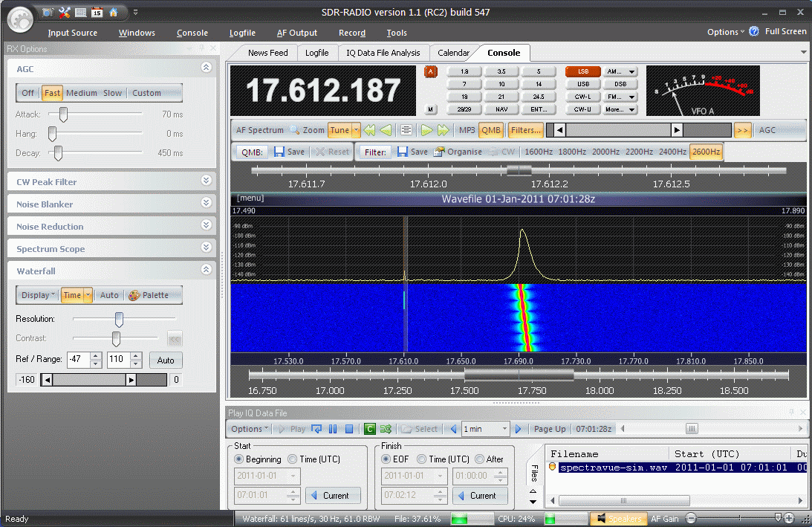
Task: Save the filter using its floppy disk icon
Action: tap(413, 152)
